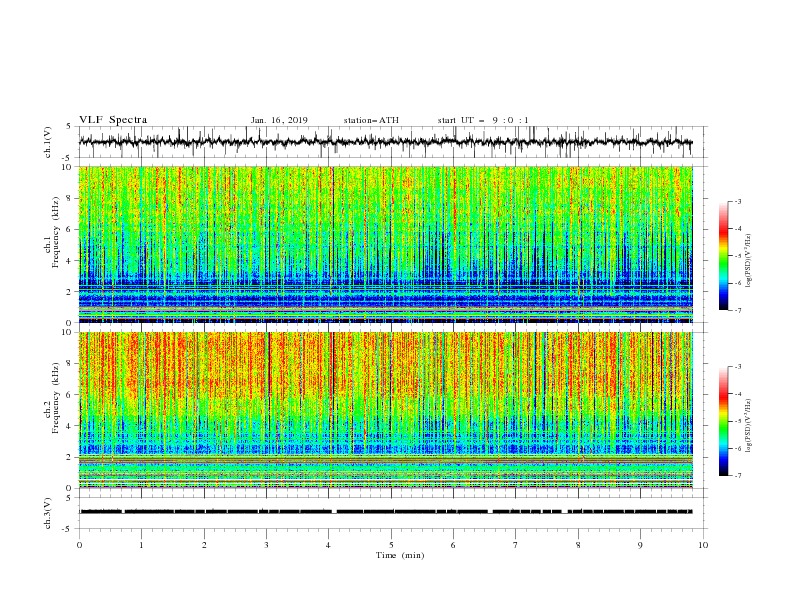Click the log(PSD) label of upper colorbar
The width and height of the screenshot is (792, 612).
[749, 261]
